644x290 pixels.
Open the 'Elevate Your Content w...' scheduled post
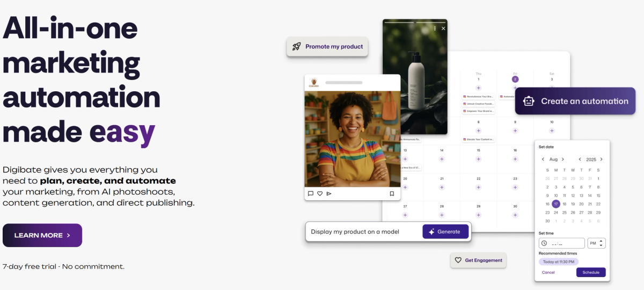478,140
